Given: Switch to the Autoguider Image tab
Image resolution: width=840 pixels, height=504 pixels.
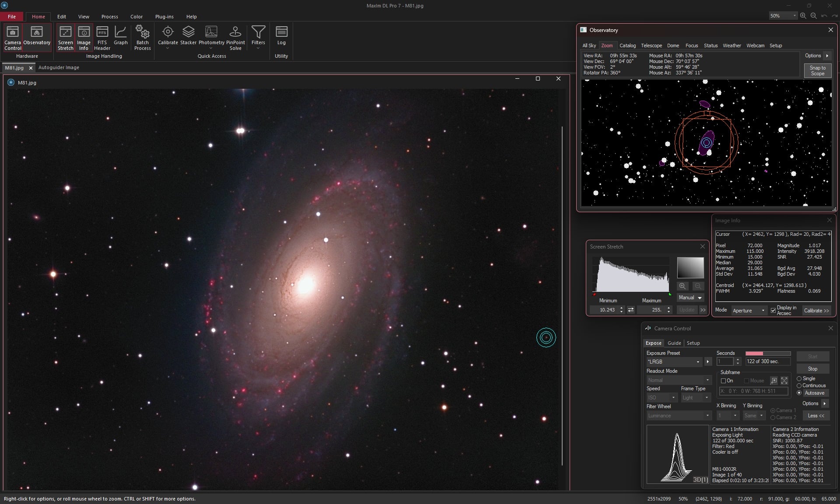Looking at the screenshot, I should (x=59, y=68).
